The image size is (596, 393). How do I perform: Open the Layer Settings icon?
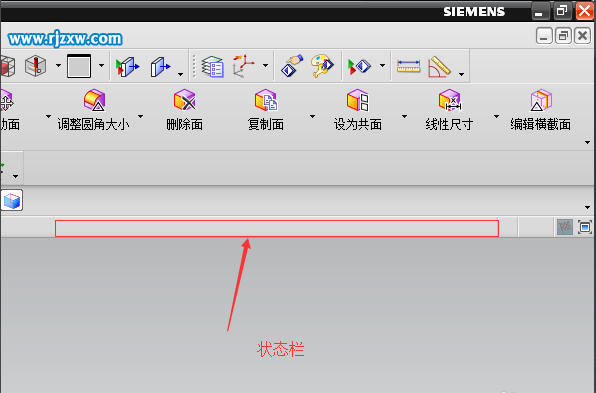[x=212, y=67]
